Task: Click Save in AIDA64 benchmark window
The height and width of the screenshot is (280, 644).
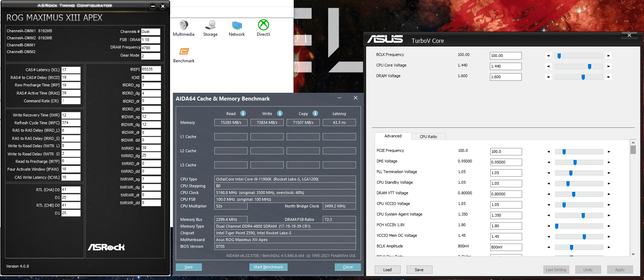Action: [189, 267]
